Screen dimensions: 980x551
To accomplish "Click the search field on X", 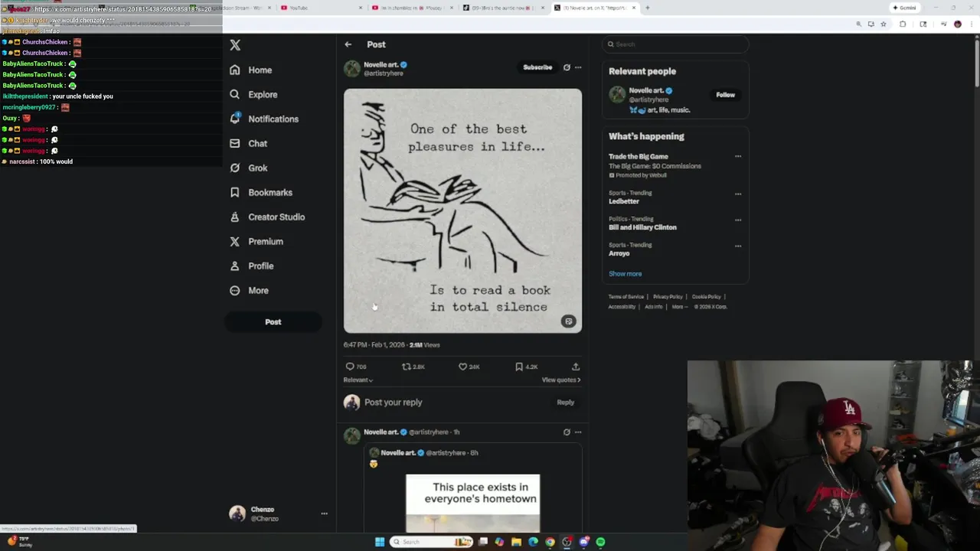I will coord(675,44).
